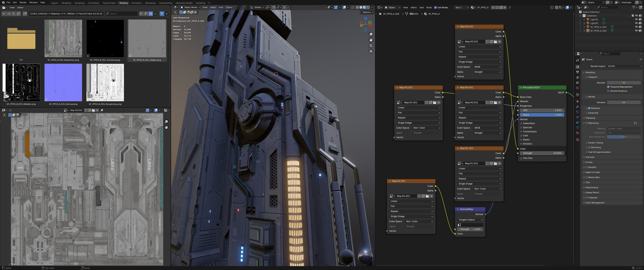Toggle Temporal Reprojection checkbox
Viewport: 644px width, 270px height.
pyautogui.click(x=608, y=87)
